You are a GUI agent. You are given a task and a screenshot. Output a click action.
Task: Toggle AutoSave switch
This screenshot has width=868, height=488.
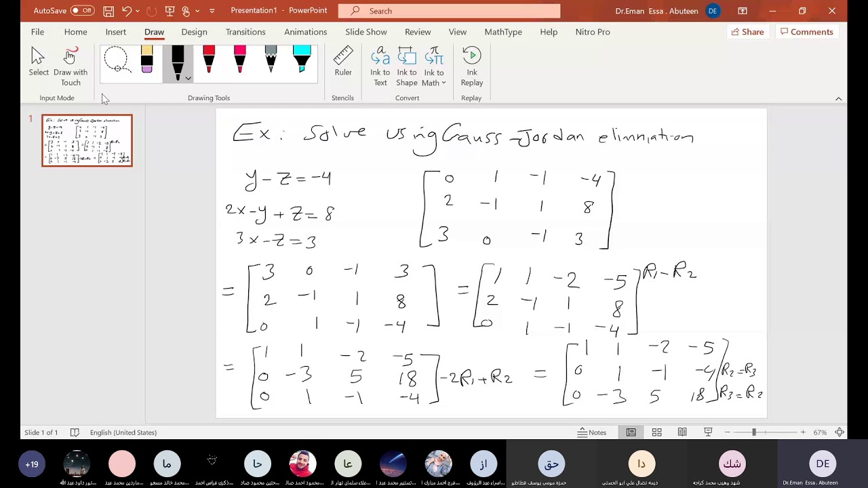(82, 11)
